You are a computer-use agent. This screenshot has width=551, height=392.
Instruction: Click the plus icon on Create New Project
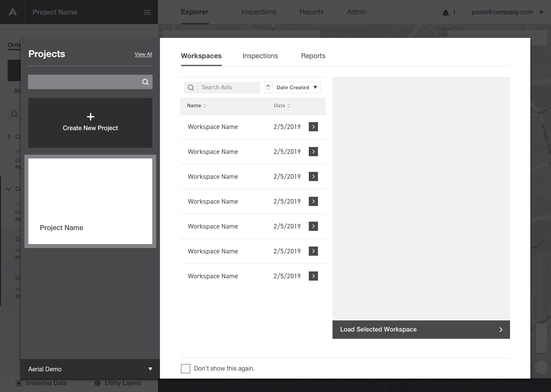point(90,116)
